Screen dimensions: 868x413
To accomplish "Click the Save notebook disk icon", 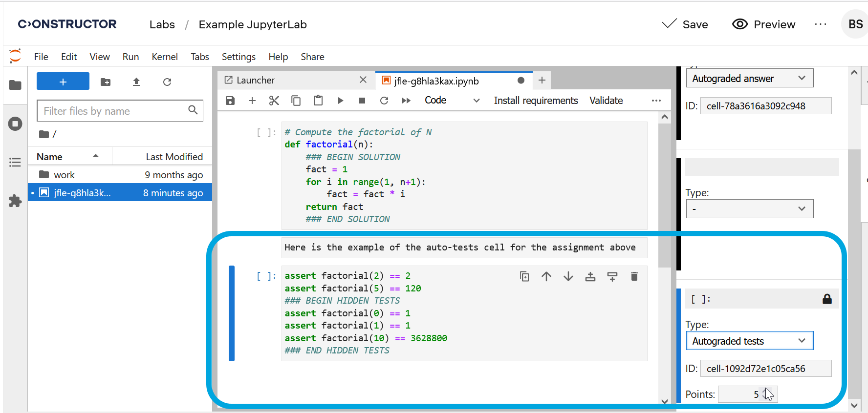I will 230,101.
